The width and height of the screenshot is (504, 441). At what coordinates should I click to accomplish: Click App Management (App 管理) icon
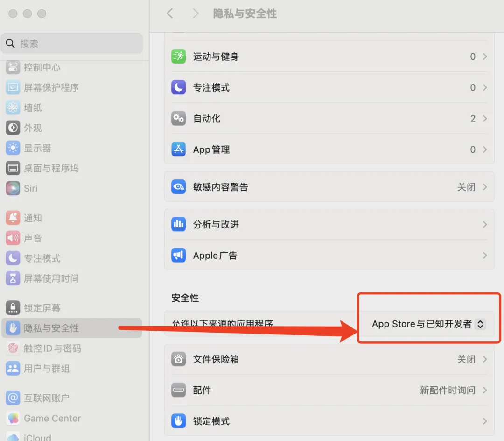coord(178,149)
